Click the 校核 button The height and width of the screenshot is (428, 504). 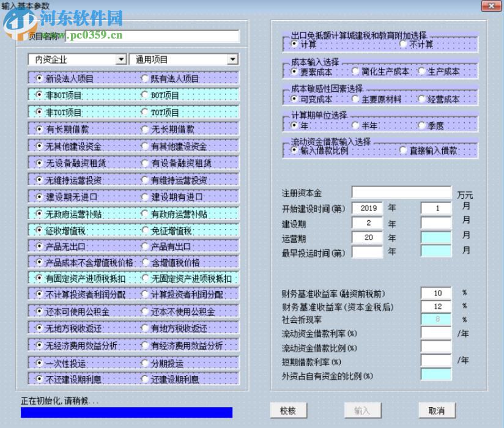point(288,410)
